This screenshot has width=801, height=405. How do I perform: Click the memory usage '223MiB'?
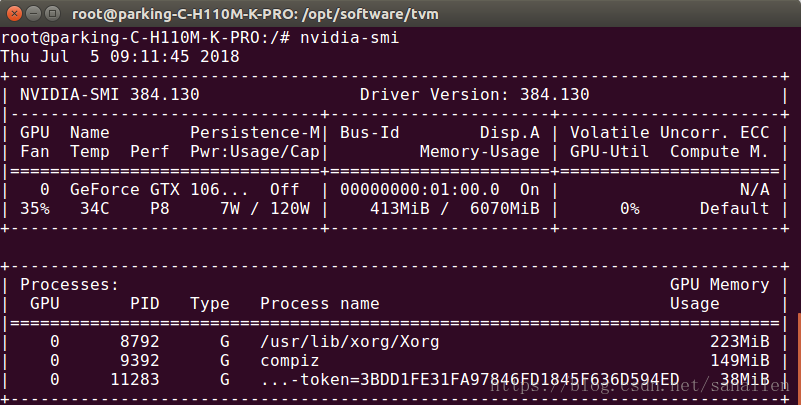[740, 342]
